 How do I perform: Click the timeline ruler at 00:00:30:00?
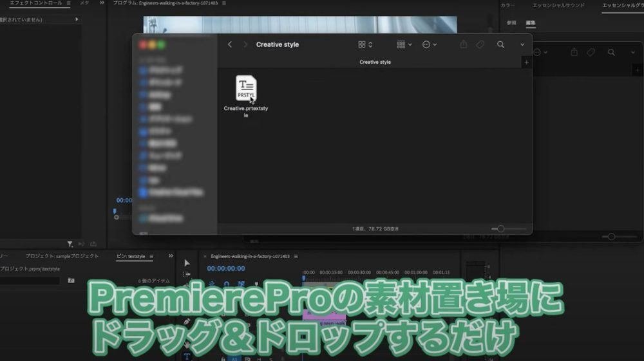coord(359,272)
